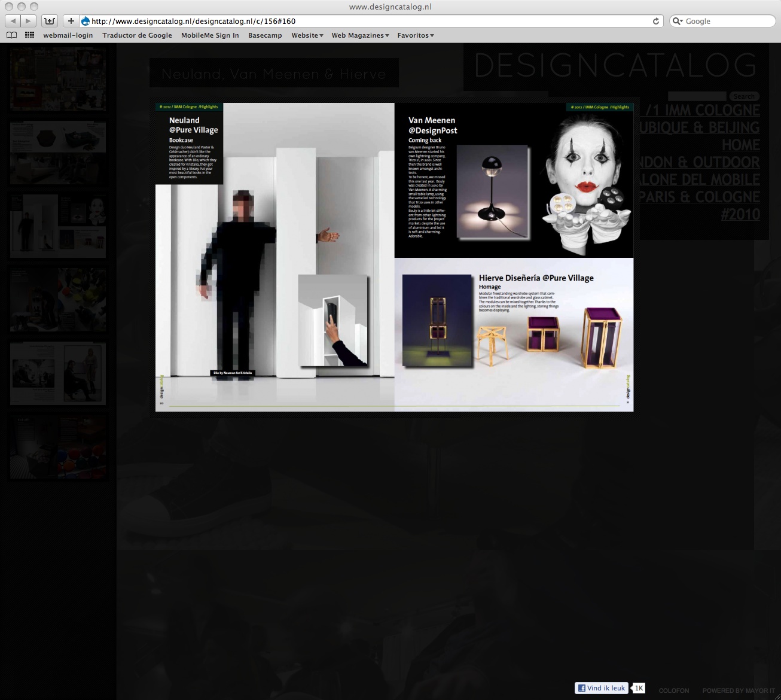Screen dimensions: 781x700
Task: Click the 1K like count bubble
Action: [x=639, y=688]
